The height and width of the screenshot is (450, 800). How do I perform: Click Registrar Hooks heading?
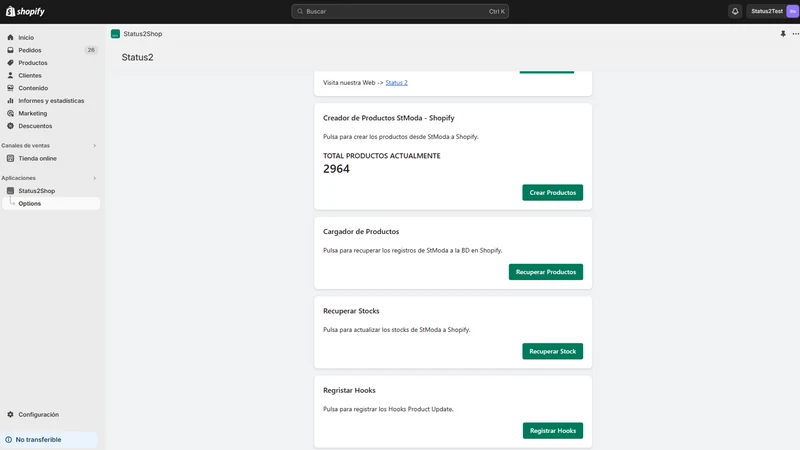(x=349, y=390)
